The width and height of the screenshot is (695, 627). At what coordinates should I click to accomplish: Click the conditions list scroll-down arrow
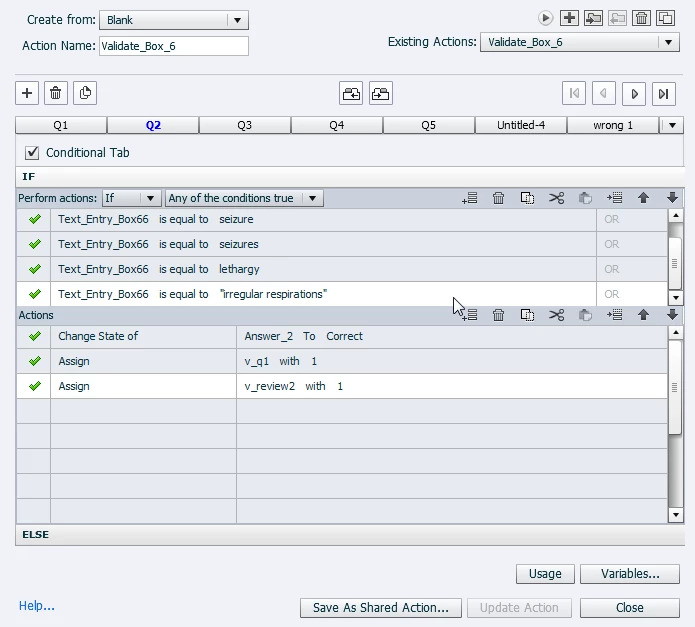(675, 297)
